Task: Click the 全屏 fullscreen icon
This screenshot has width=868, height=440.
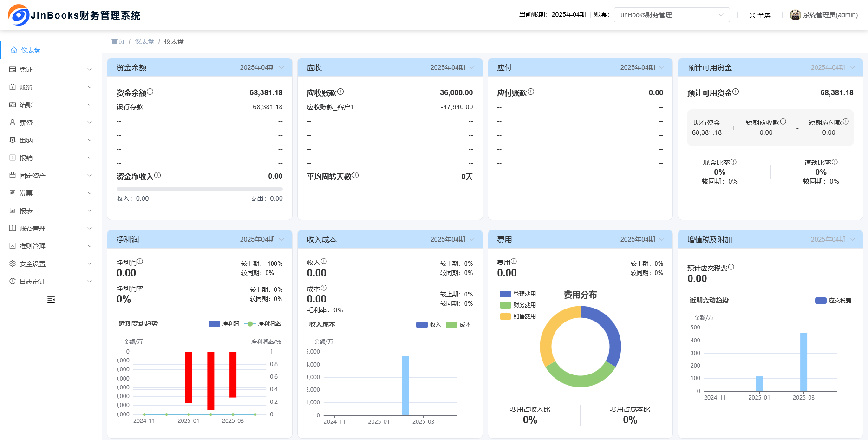Action: click(x=752, y=14)
